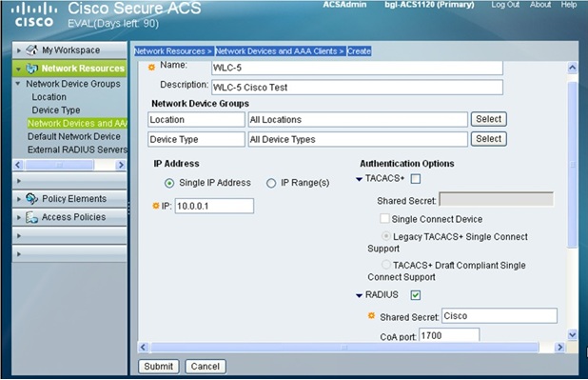This screenshot has height=380, width=588.
Task: Click the Policy Elements icon
Action: coord(32,199)
